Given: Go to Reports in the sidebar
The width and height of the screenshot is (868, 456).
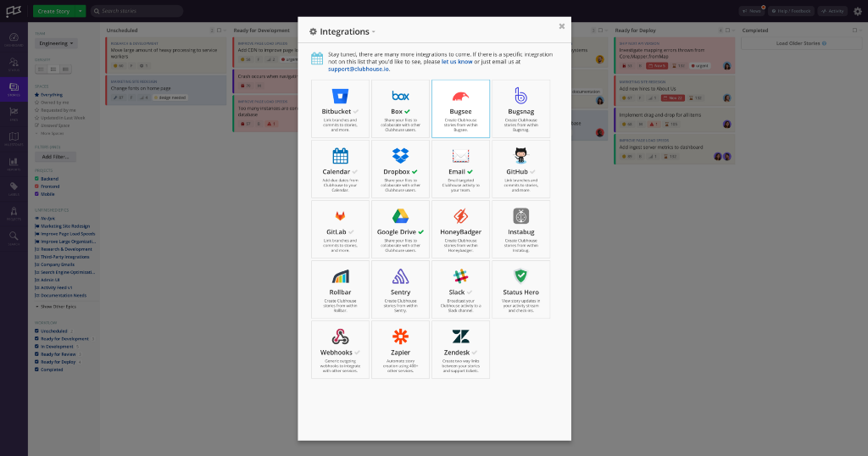Looking at the screenshot, I should click(14, 164).
